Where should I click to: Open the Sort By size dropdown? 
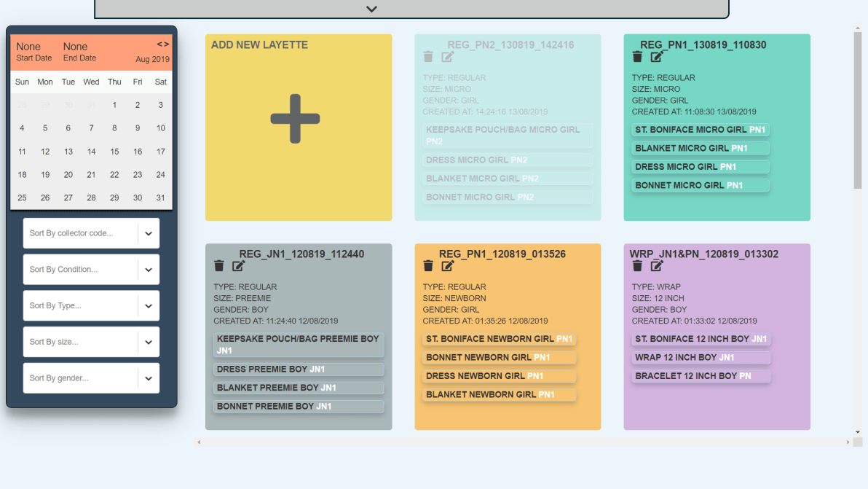(148, 342)
